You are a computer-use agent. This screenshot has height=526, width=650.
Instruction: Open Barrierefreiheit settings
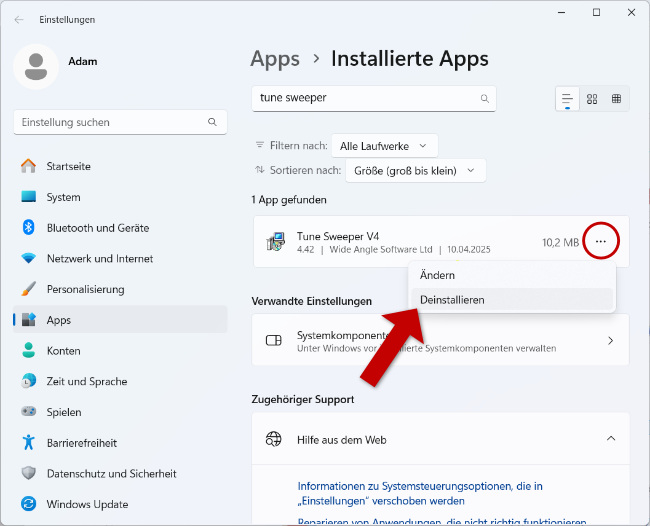120,443
